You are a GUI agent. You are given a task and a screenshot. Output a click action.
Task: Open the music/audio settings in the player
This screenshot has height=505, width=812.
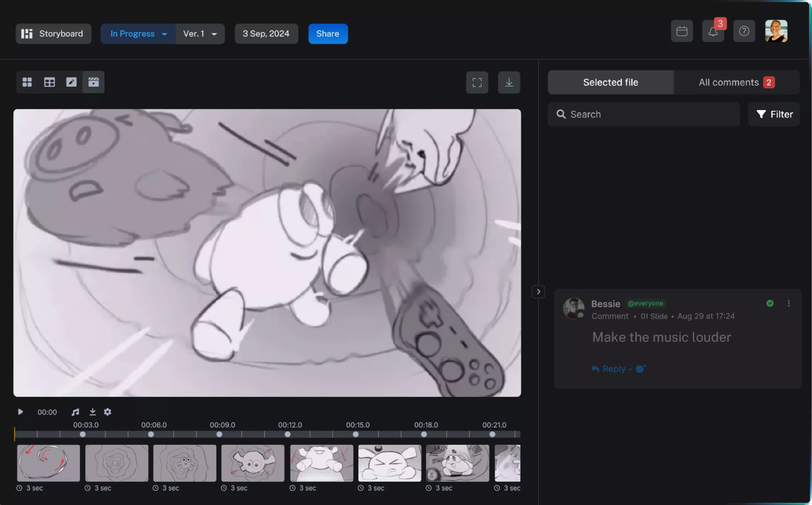pos(75,412)
